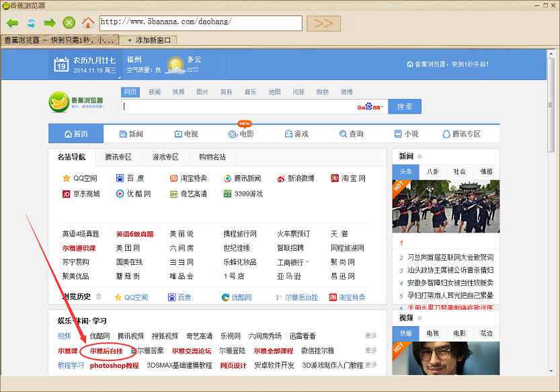Click the browser back arrow button
The height and width of the screenshot is (392, 560).
(12, 23)
